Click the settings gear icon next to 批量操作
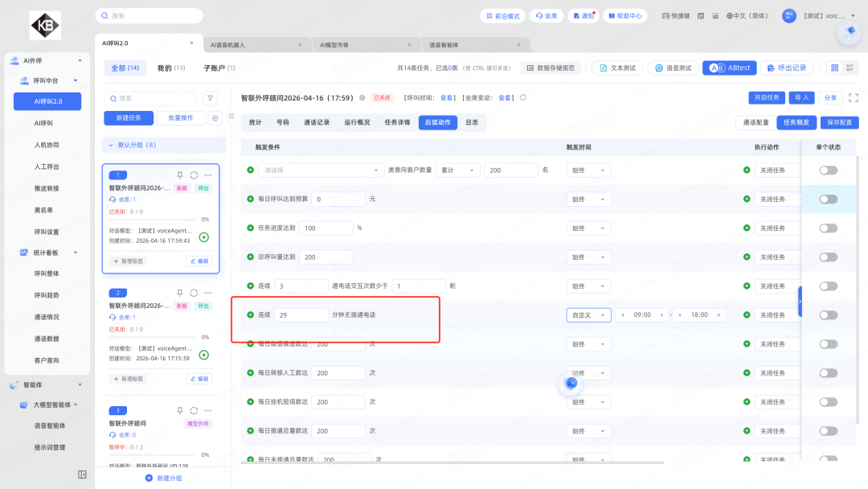Screen dimensions: 868x489 (215, 118)
